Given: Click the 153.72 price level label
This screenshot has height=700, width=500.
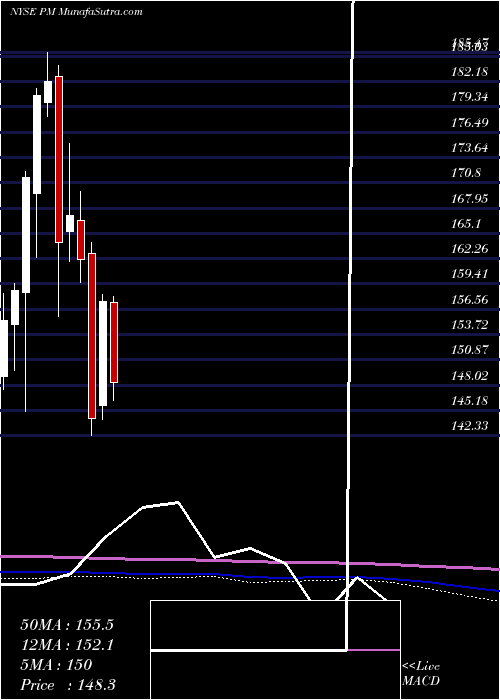Looking at the screenshot, I should [x=470, y=325].
